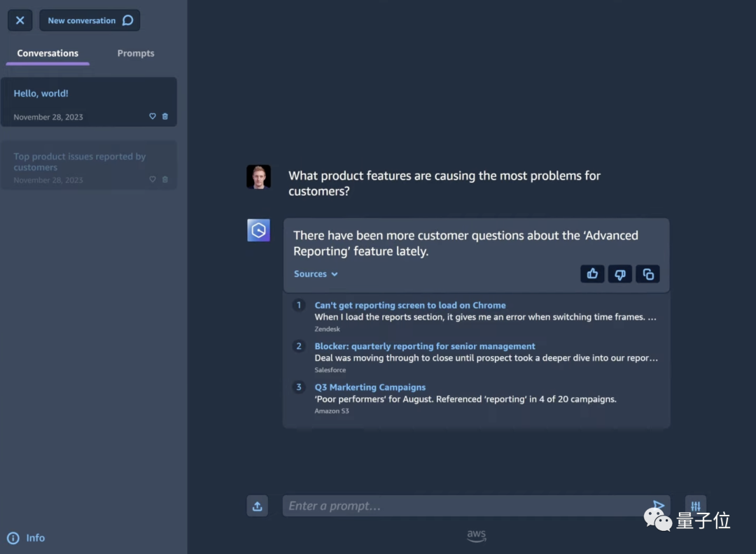Click the snippet "'Poor performers' for August"
Viewport: 756px width, 554px height.
pos(465,399)
